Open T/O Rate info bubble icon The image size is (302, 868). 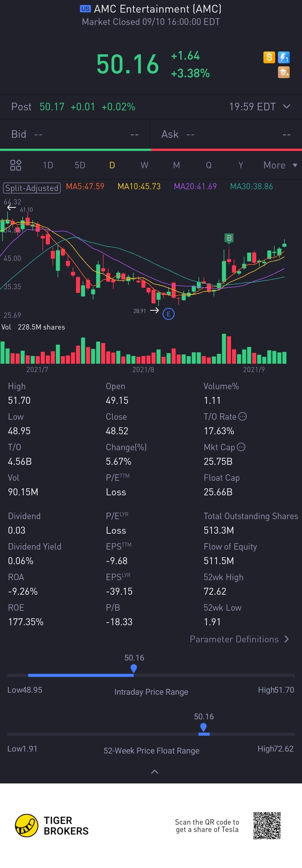pos(242,416)
